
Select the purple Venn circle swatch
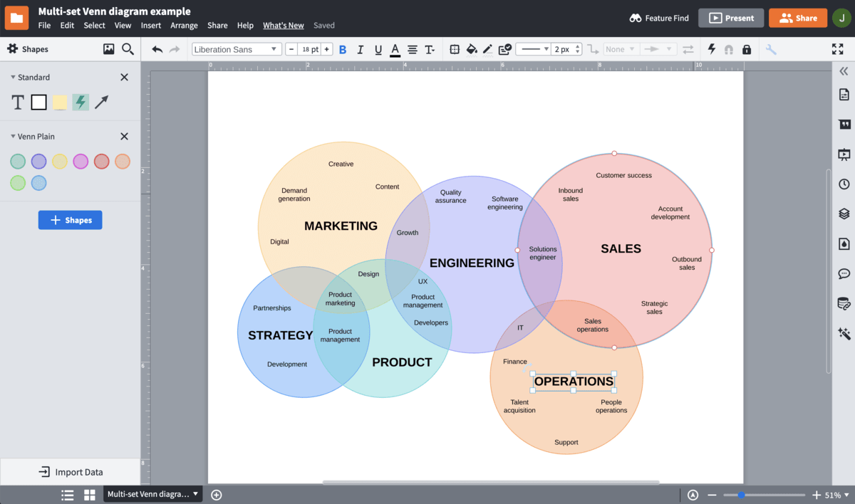[38, 162]
